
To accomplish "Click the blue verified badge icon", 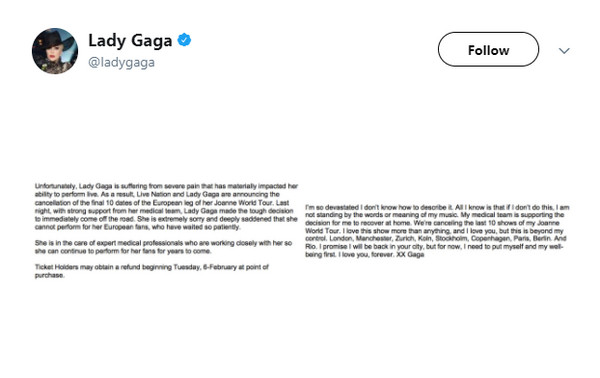I will (184, 40).
